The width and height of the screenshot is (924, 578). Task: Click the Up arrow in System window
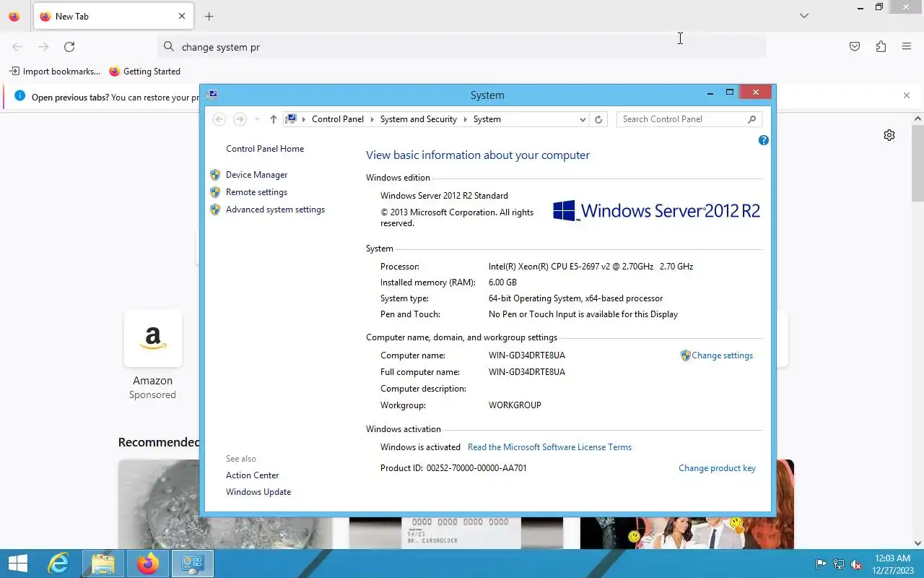pos(273,119)
